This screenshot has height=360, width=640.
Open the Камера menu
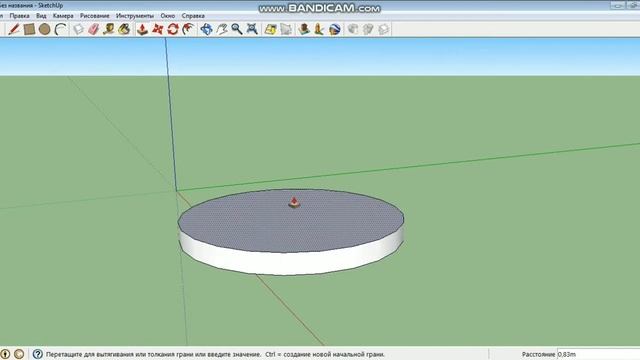pyautogui.click(x=63, y=16)
